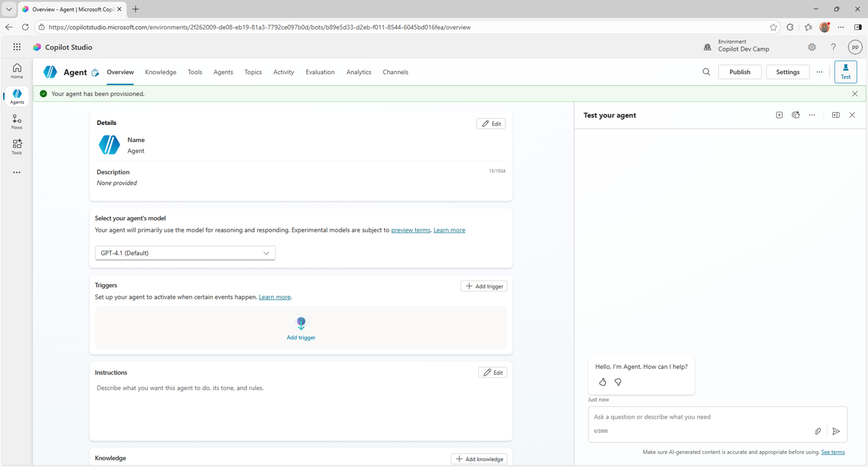Open Learn more link under Triggers
868x467 pixels.
[275, 297]
